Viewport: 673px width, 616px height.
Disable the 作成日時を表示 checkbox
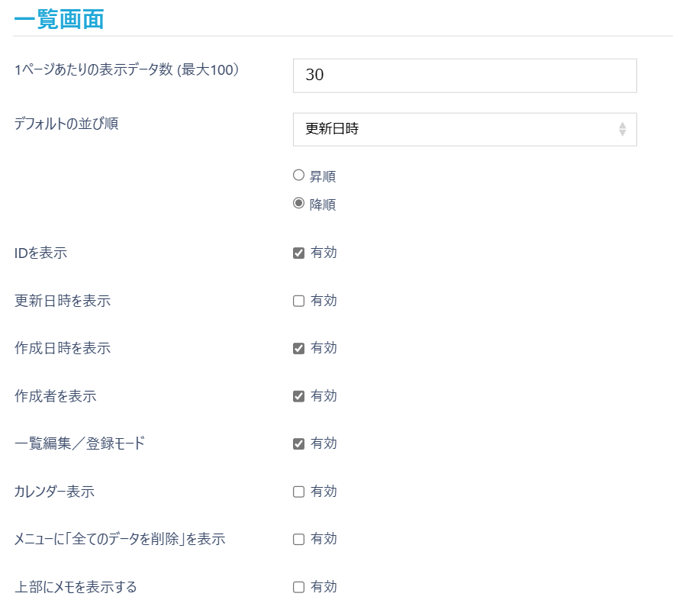click(299, 348)
